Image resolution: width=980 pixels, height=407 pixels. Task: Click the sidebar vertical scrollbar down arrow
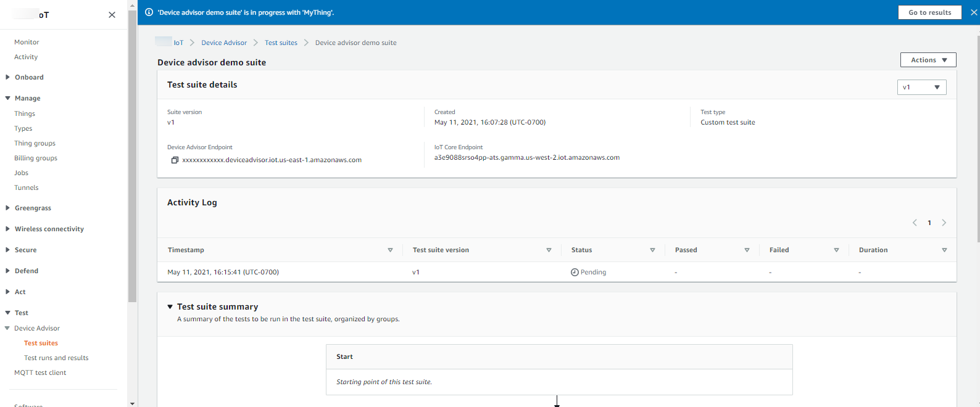click(132, 403)
